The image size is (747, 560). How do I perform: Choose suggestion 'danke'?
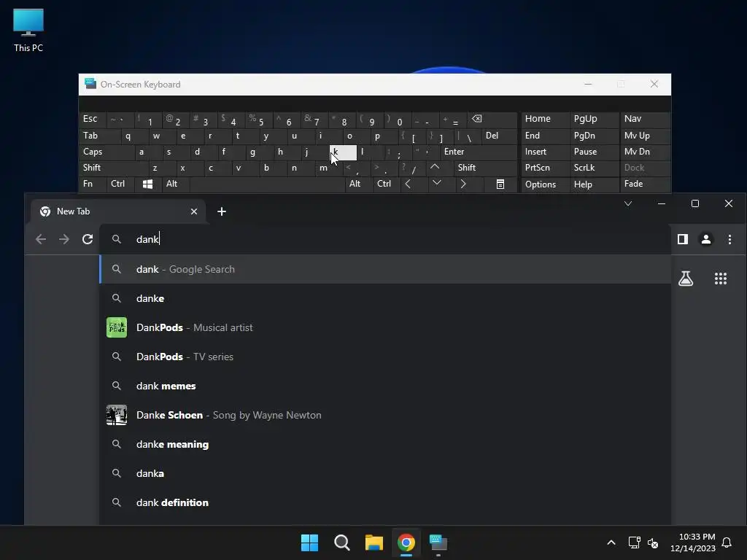[385, 298]
